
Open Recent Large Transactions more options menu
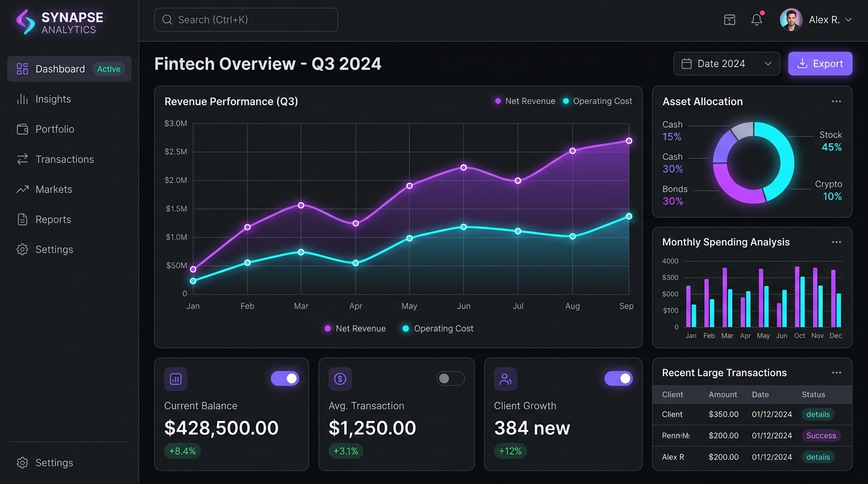pyautogui.click(x=836, y=372)
